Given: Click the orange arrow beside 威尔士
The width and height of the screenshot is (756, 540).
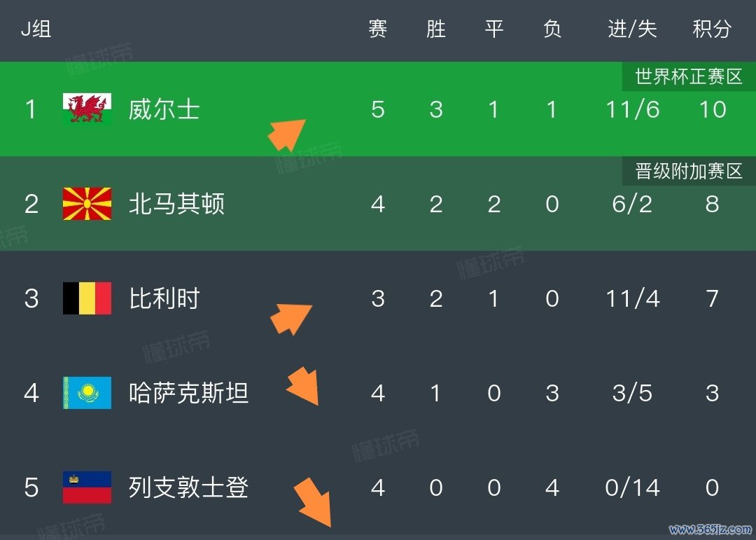Looking at the screenshot, I should 287,133.
